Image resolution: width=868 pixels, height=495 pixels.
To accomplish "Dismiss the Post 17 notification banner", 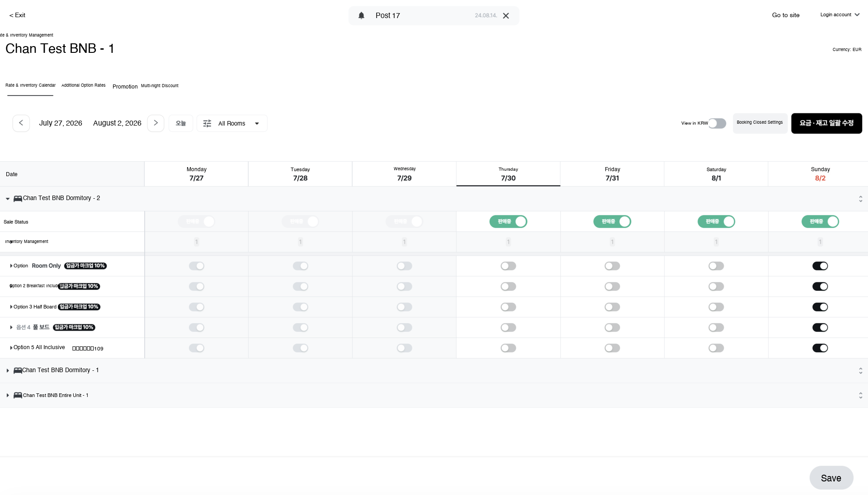I will point(506,15).
